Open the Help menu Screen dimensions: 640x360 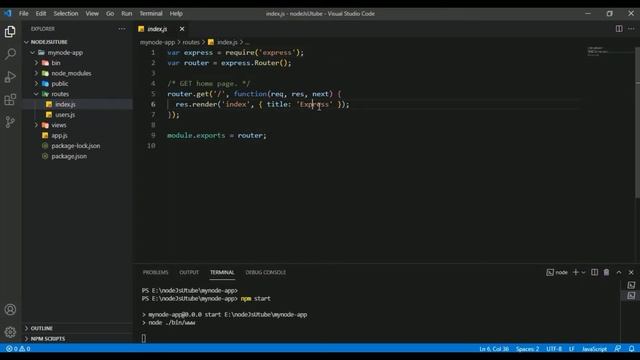click(176, 13)
